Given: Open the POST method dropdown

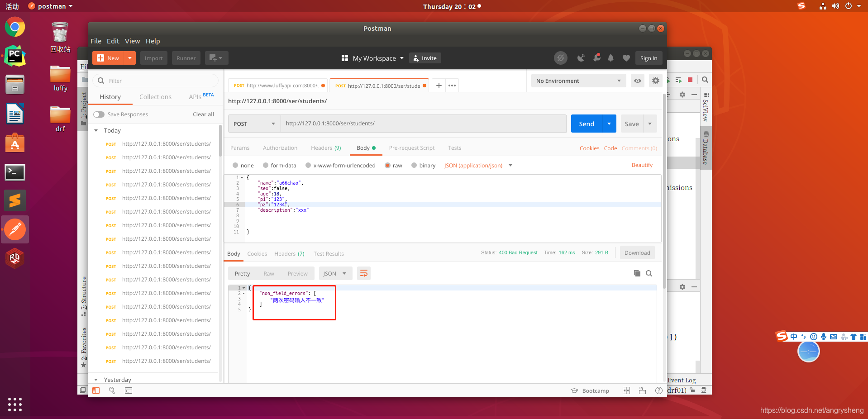Looking at the screenshot, I should coord(254,124).
